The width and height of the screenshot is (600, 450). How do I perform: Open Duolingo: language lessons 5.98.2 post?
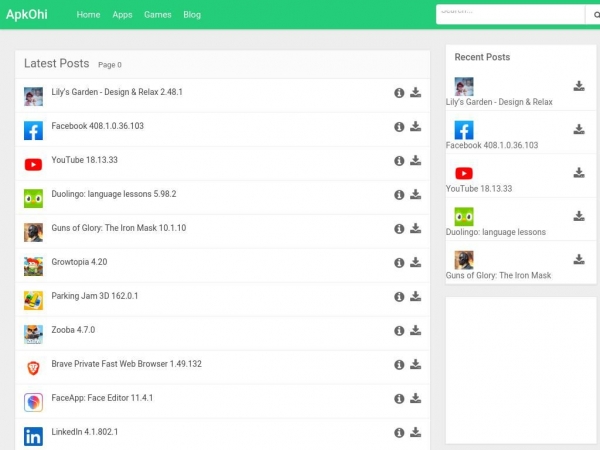click(114, 194)
